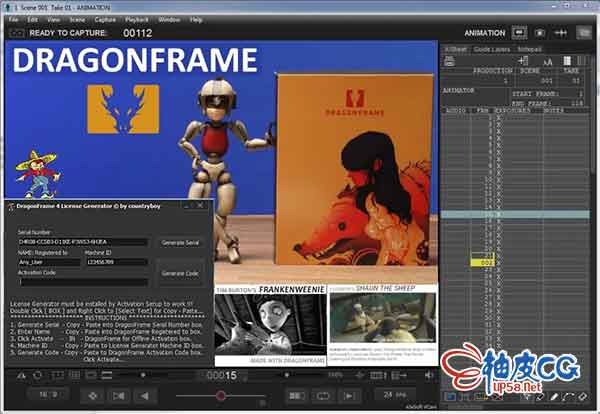The width and height of the screenshot is (600, 414).
Task: Open the 24 fps frame rate selector
Action: 394,394
